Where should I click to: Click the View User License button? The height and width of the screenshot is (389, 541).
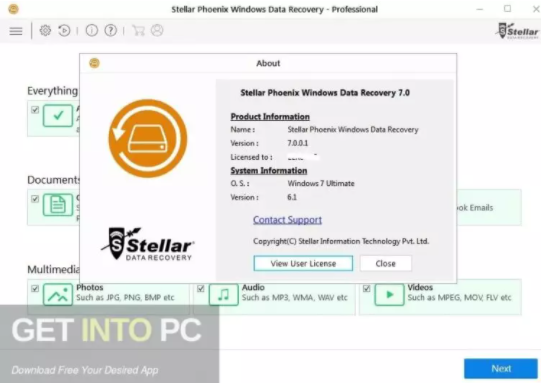[303, 263]
